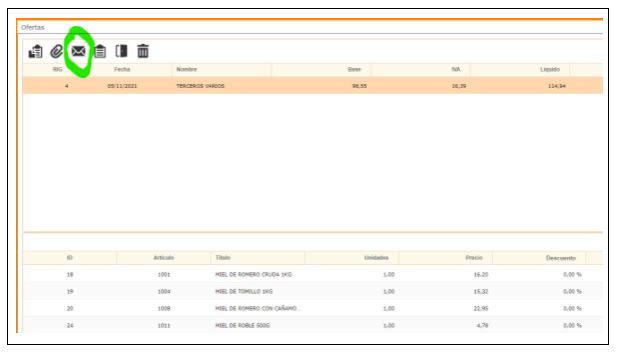
Task: Select the MIEL DE ROBLE 500G line
Action: point(312,325)
